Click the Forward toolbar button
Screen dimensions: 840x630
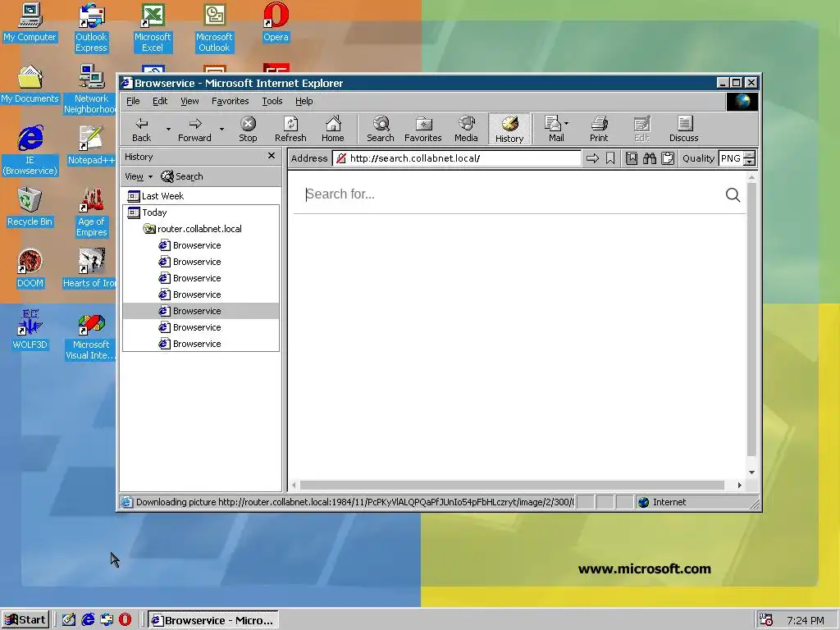[x=194, y=129]
